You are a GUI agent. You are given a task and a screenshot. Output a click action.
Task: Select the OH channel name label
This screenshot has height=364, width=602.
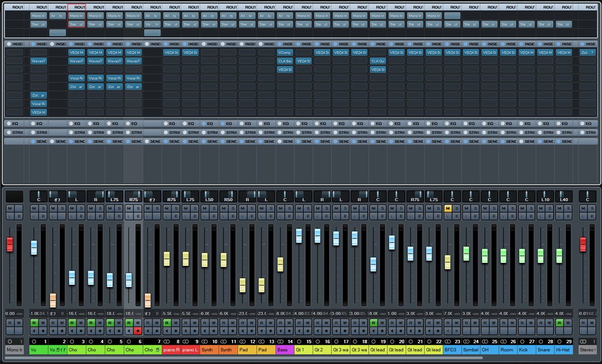(x=489, y=350)
